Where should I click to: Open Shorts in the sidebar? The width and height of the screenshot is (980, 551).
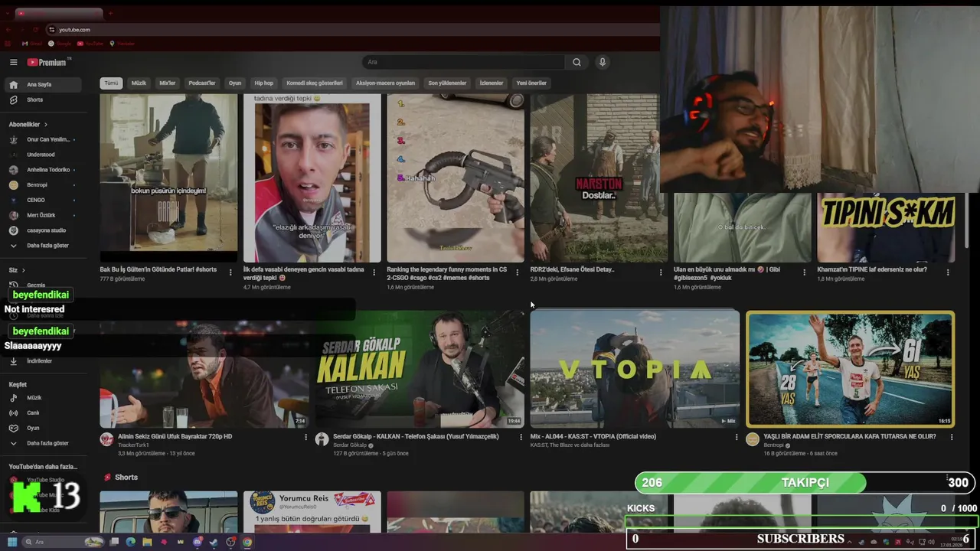coord(42,100)
